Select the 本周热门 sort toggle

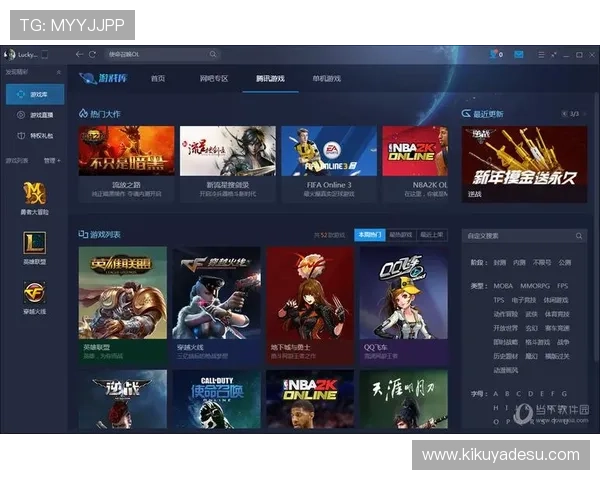tap(368, 235)
